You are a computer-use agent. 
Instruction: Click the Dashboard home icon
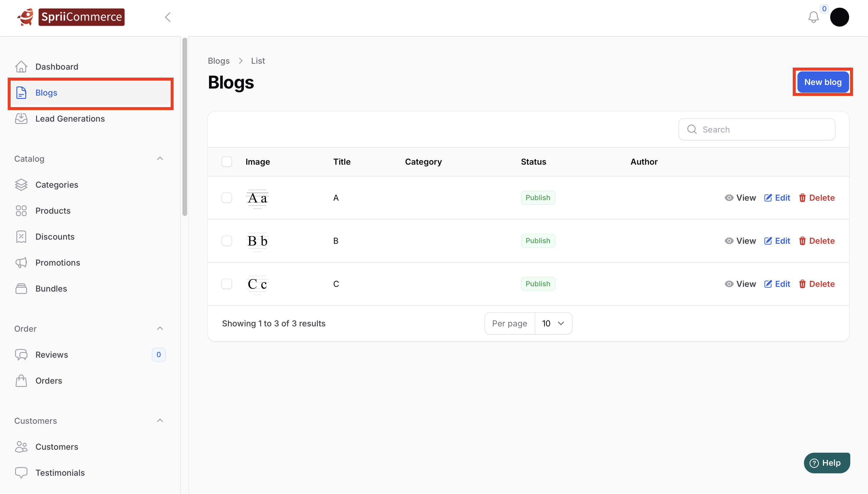click(x=21, y=66)
